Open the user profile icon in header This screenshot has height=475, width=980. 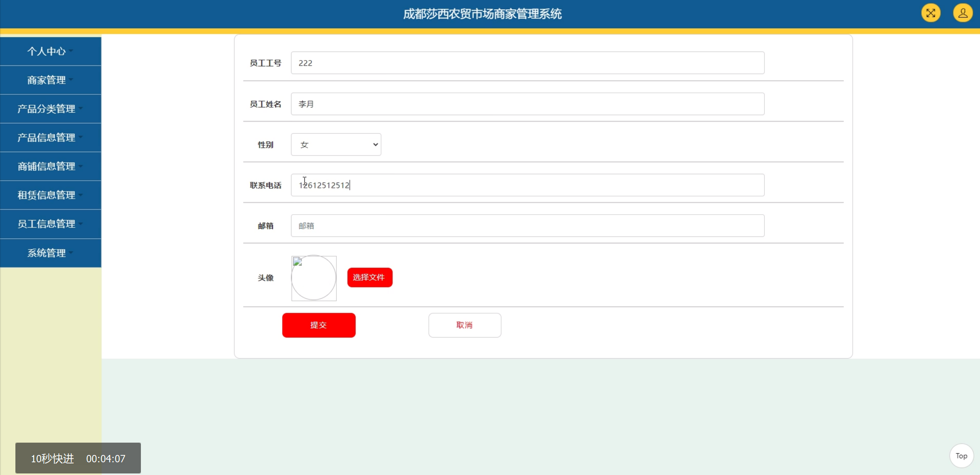coord(963,13)
